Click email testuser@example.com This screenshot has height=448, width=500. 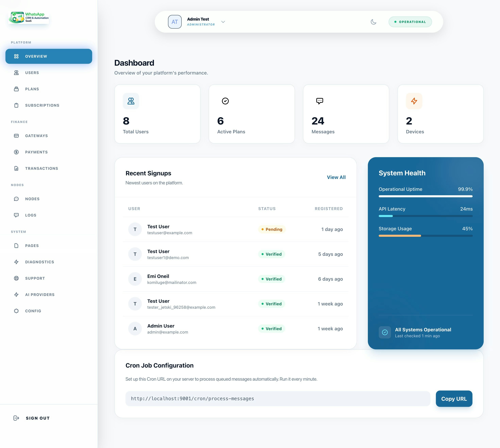coord(170,233)
